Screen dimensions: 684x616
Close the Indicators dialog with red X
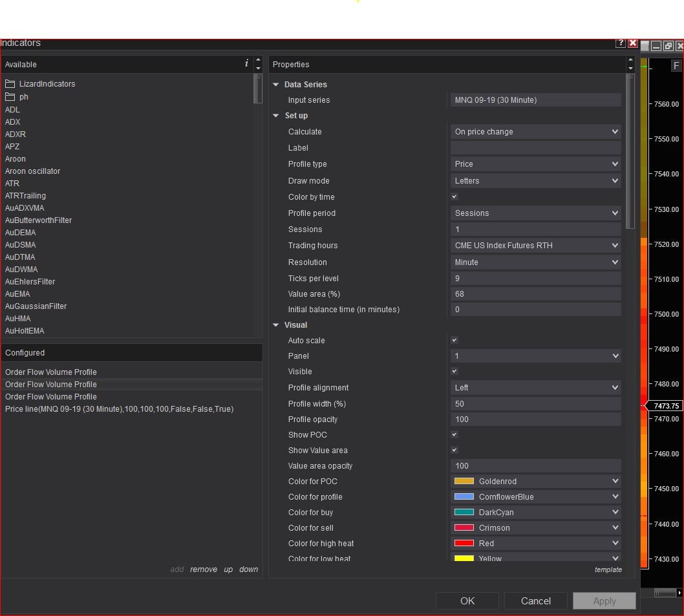pos(633,43)
